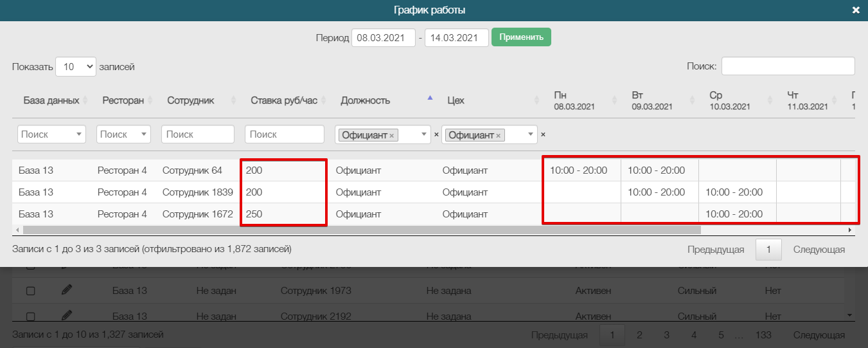
Task: Click Следующая in the dialog pagination
Action: tap(819, 250)
